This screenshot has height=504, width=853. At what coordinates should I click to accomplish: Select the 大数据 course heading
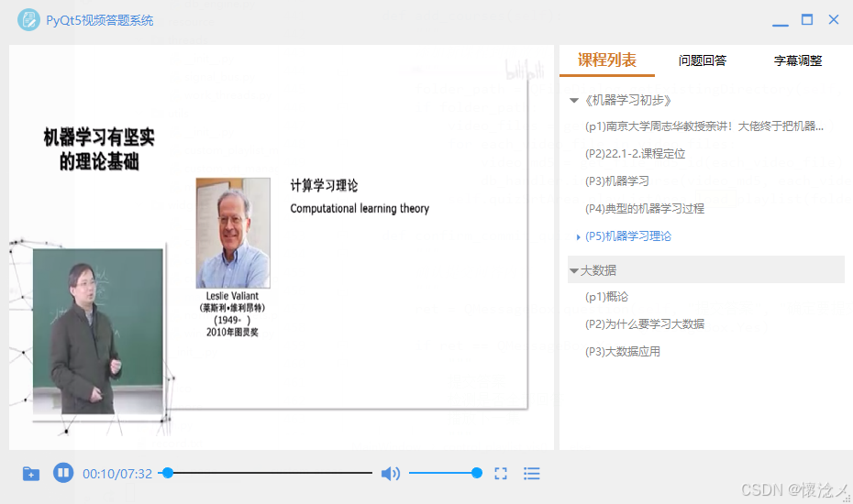[598, 270]
